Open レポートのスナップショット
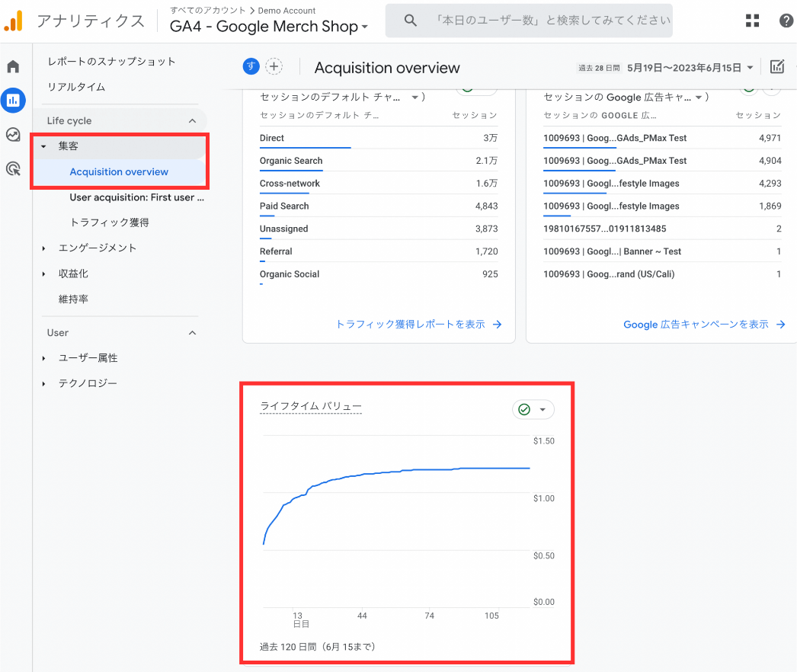Screen dimensions: 797x672 click(x=112, y=62)
